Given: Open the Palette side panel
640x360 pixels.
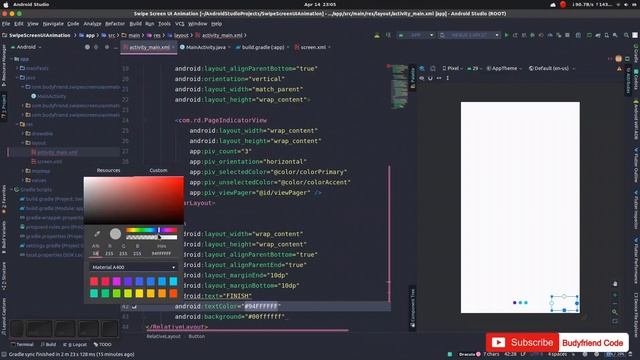Looking at the screenshot, I should 412,78.
